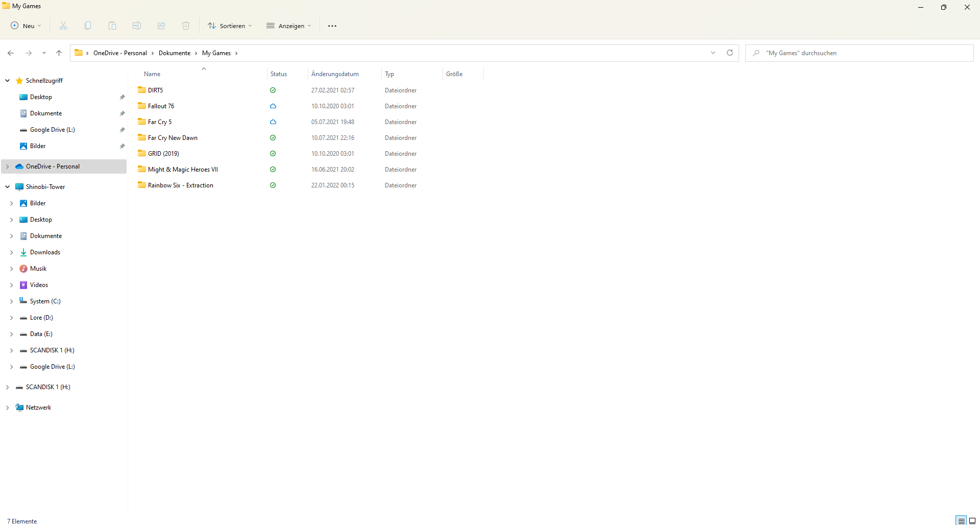The image size is (980, 525).
Task: Click the DIRT5 folder icon
Action: [142, 90]
